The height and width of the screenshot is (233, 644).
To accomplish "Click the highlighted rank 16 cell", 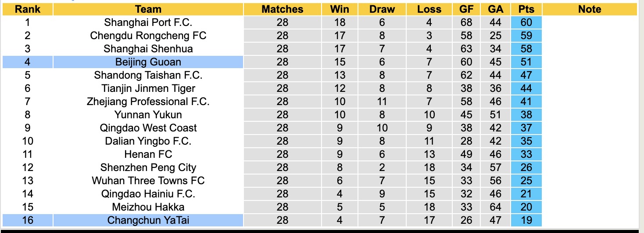I will point(27,220).
